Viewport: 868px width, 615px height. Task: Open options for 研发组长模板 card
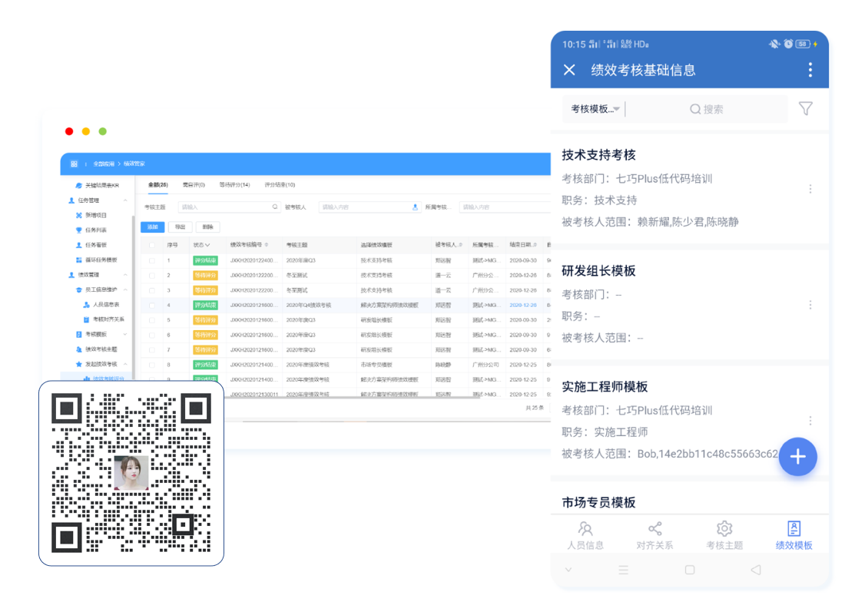(810, 305)
